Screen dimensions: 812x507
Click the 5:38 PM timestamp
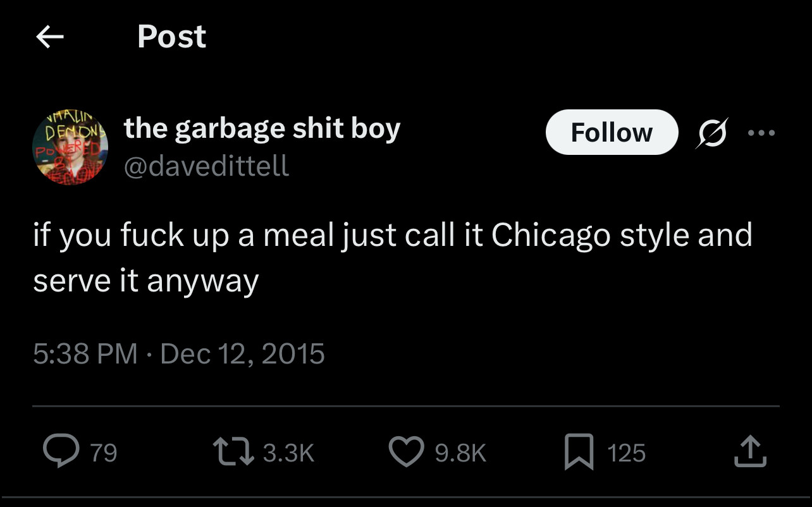(85, 353)
